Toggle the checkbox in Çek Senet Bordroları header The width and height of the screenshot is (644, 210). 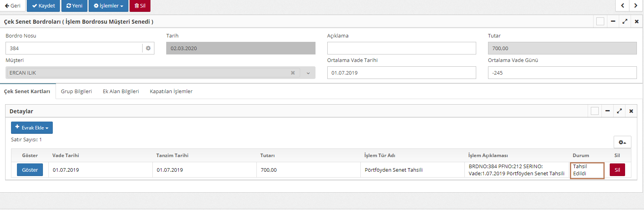point(600,22)
